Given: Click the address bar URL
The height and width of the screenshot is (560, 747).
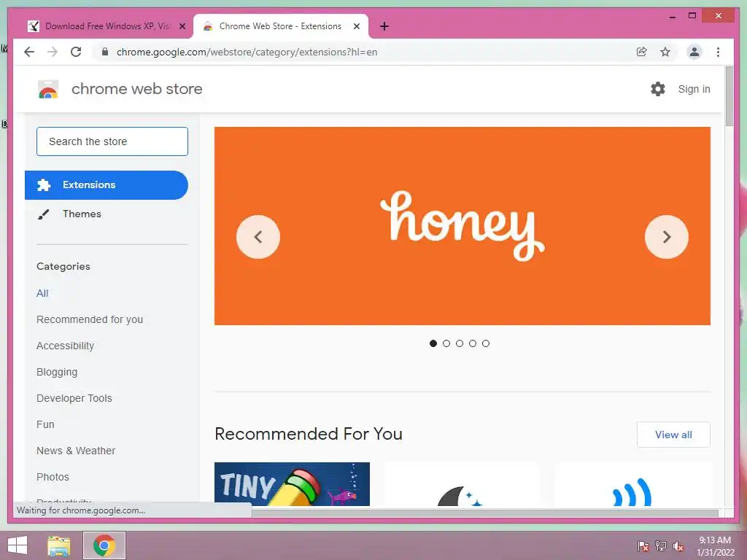Looking at the screenshot, I should pos(247,52).
